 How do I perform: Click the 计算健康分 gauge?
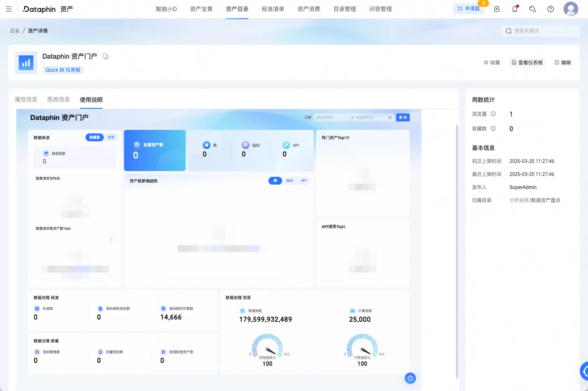[362, 347]
